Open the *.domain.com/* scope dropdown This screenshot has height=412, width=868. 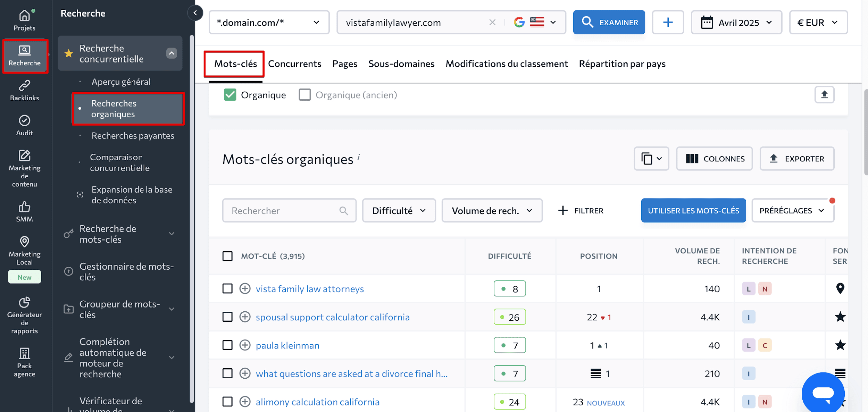coord(269,23)
